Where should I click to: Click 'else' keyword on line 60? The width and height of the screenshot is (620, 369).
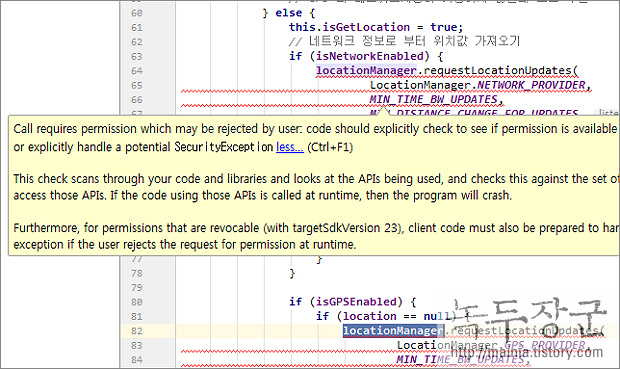click(289, 13)
